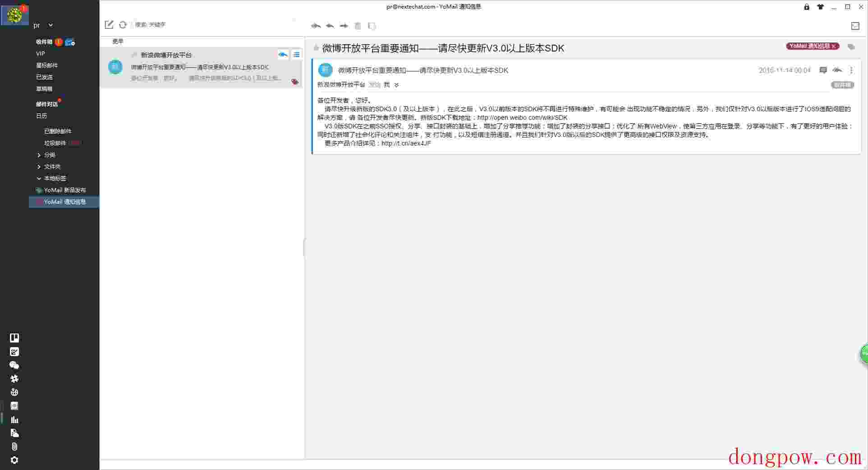Click the 收件箱 badge in message header

(842, 85)
